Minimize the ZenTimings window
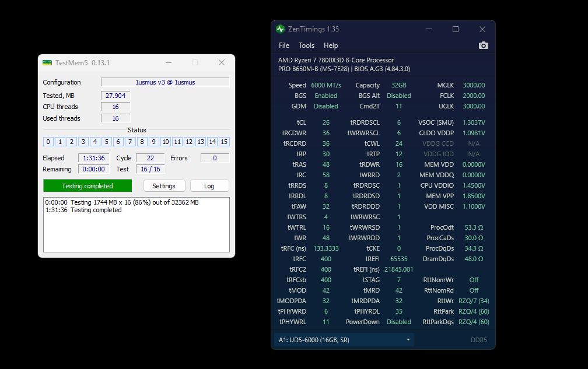 click(x=429, y=29)
